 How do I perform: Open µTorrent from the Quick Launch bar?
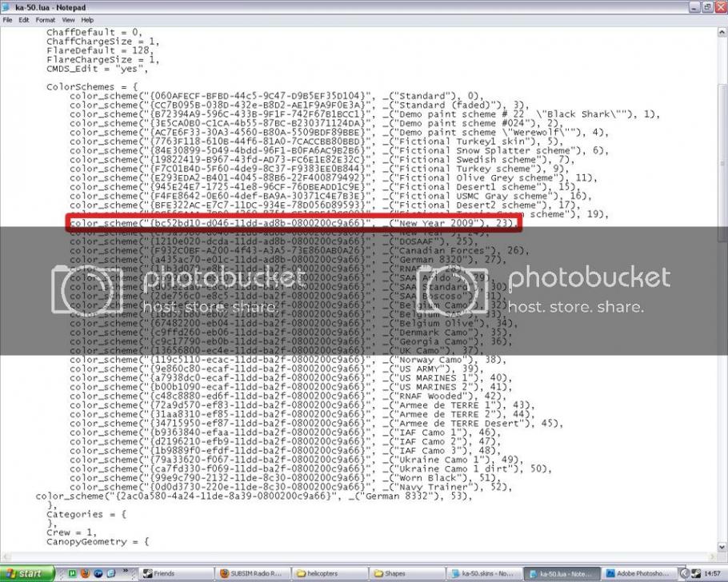[x=74, y=573]
